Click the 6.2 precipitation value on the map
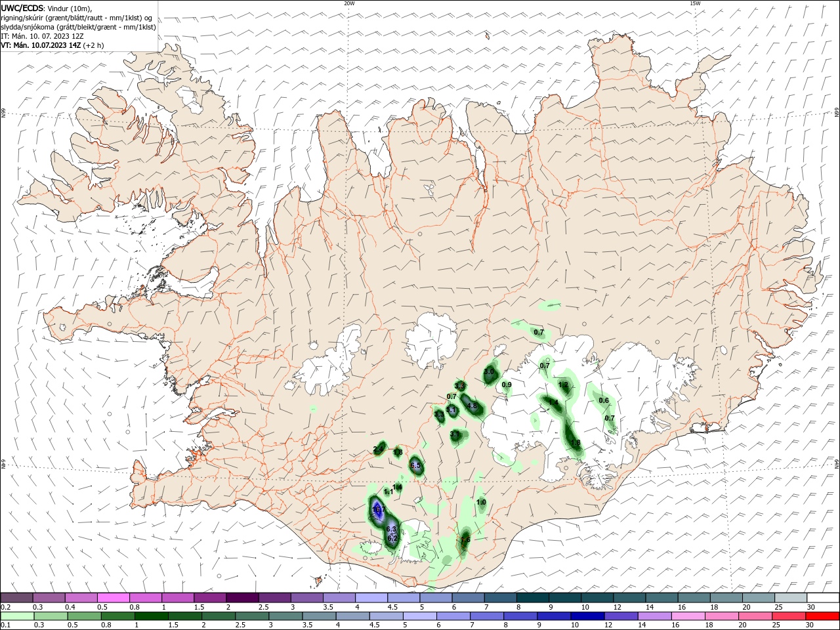The height and width of the screenshot is (630, 840). point(393,539)
